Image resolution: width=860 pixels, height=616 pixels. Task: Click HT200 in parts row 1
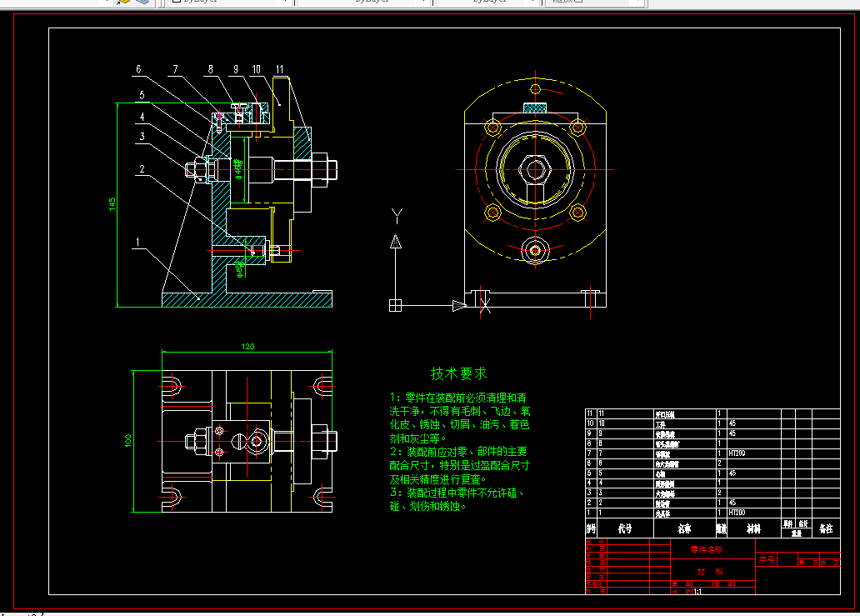737,513
